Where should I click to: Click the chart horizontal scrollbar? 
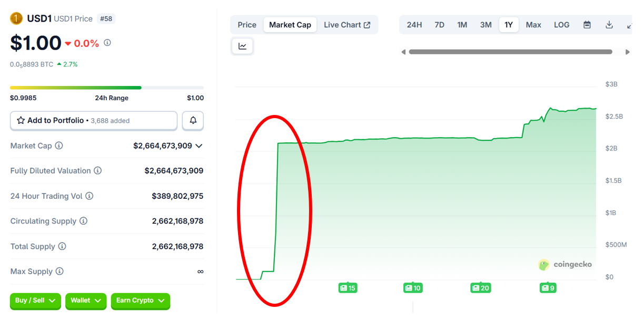510,52
